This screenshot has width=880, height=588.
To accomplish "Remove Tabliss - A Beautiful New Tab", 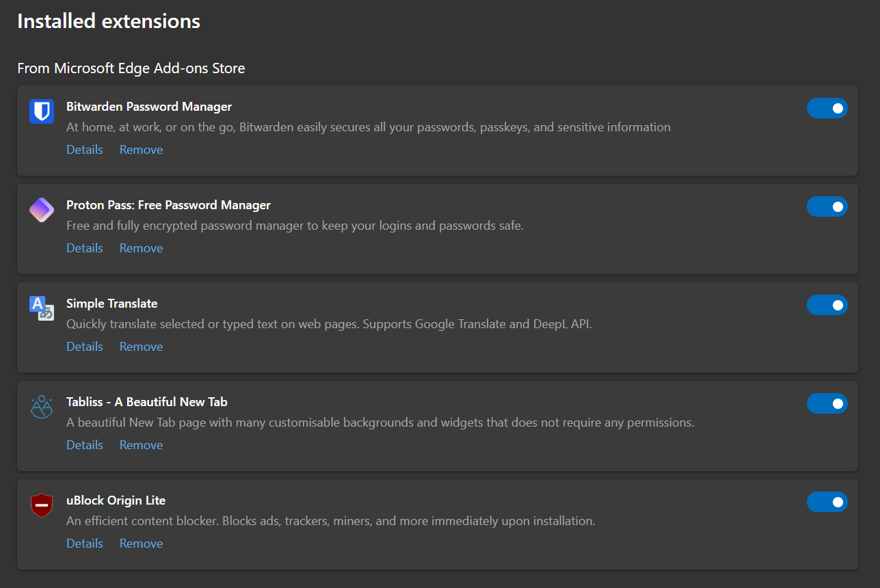I will 142,445.
